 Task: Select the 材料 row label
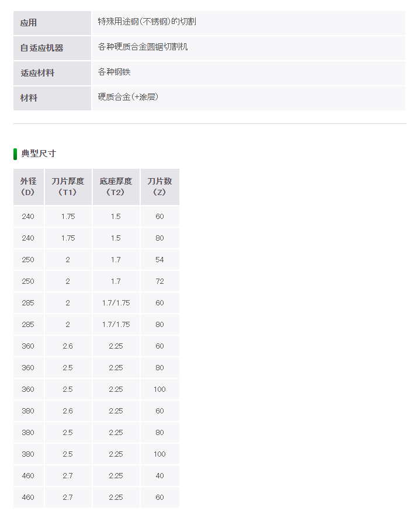coord(52,98)
